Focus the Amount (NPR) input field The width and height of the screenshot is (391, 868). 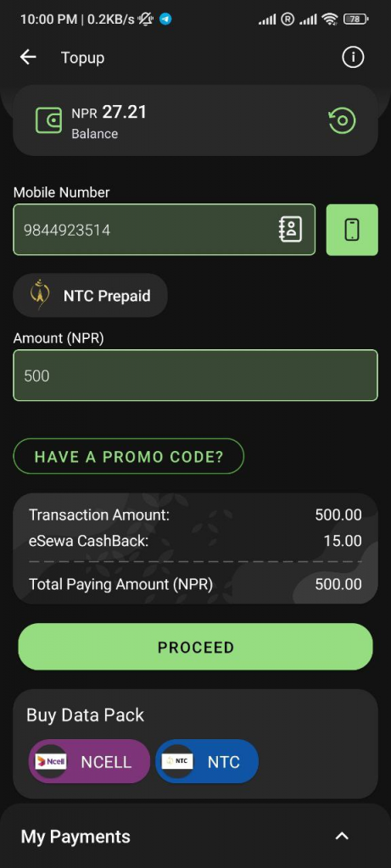pos(195,376)
